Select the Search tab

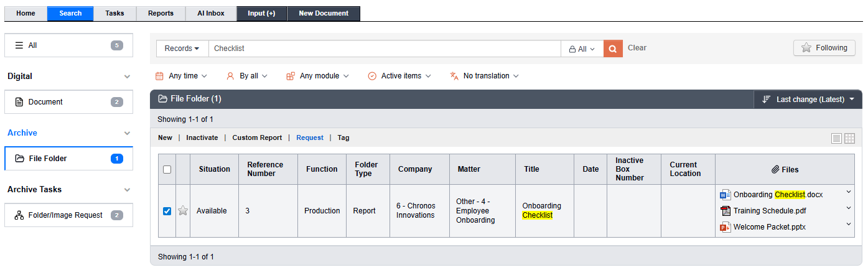(70, 14)
